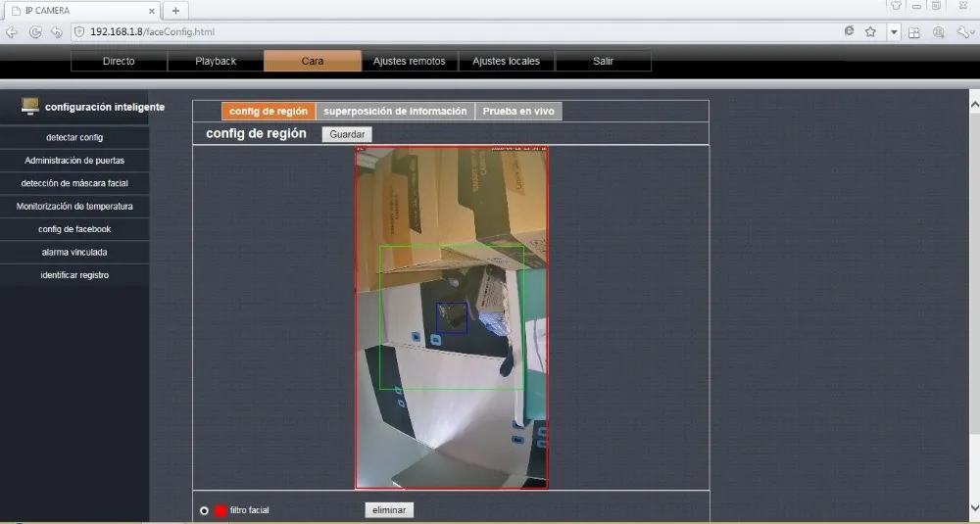Open detectar config in sidebar
The image size is (980, 524).
(74, 137)
